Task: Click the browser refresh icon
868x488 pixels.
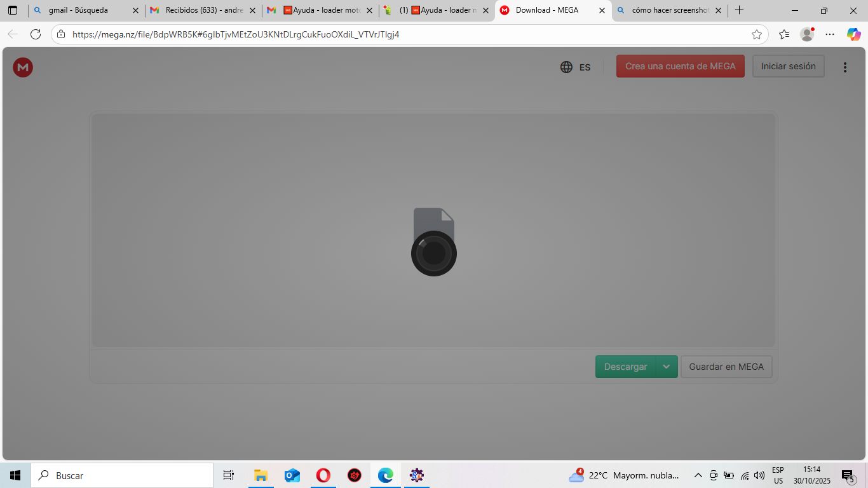Action: pos(36,34)
